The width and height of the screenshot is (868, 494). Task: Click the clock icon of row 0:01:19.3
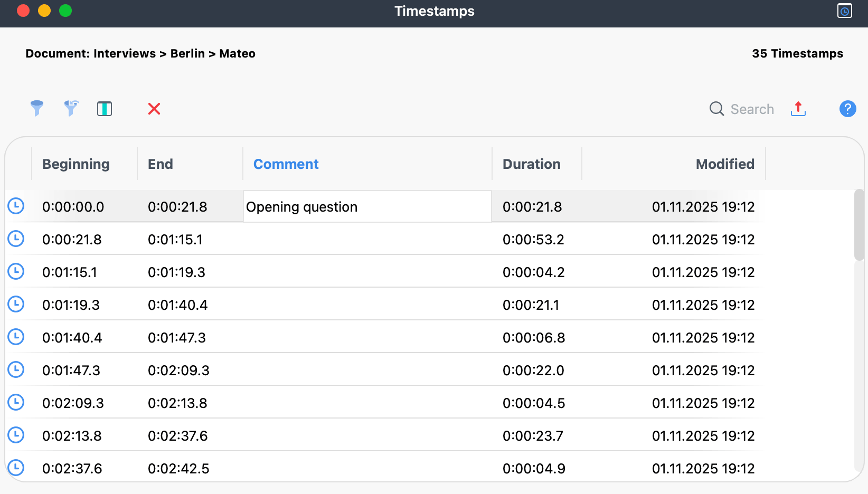16,304
